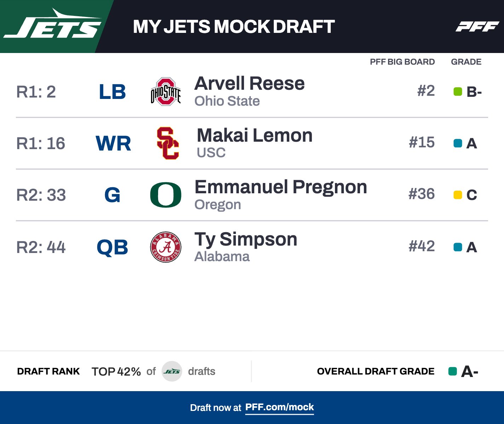Click the #36 big board rank
The height and width of the screenshot is (424, 504).
pos(421,194)
